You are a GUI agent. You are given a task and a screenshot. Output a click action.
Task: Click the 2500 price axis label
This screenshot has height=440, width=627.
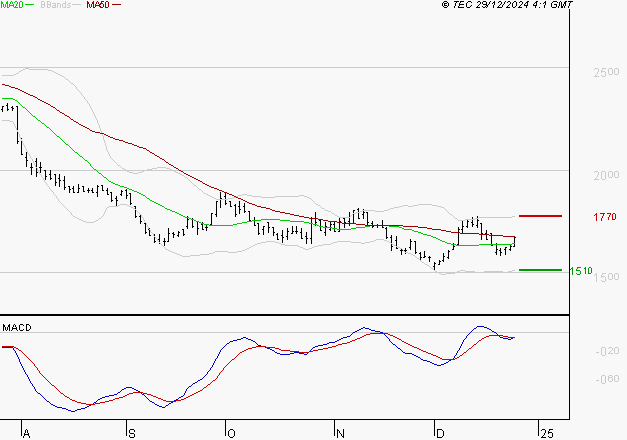(606, 72)
